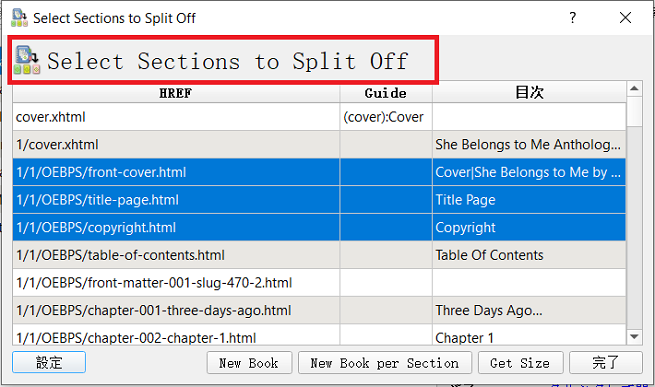Click the 完了 done button
Screen dimensions: 655x387
606,363
